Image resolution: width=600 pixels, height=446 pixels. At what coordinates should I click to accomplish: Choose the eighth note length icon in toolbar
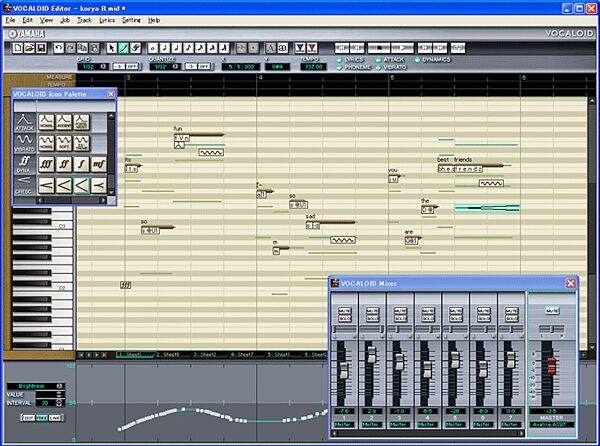[188, 48]
